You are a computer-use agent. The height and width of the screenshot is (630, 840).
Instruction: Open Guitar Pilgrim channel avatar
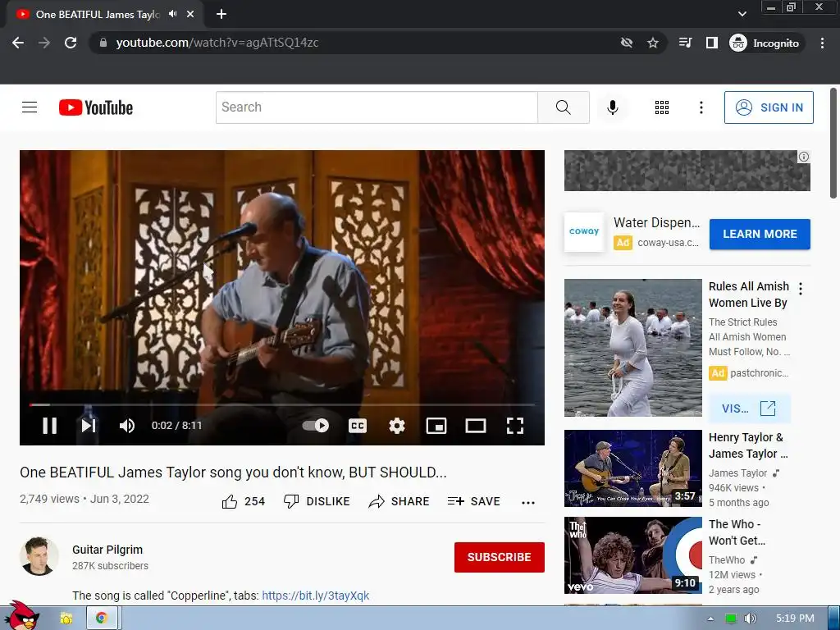click(39, 556)
